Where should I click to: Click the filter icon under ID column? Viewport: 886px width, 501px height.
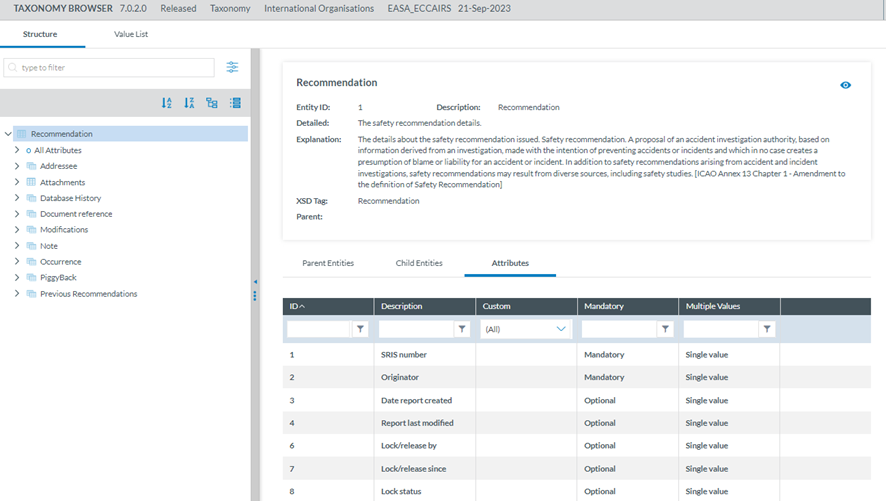pos(360,328)
